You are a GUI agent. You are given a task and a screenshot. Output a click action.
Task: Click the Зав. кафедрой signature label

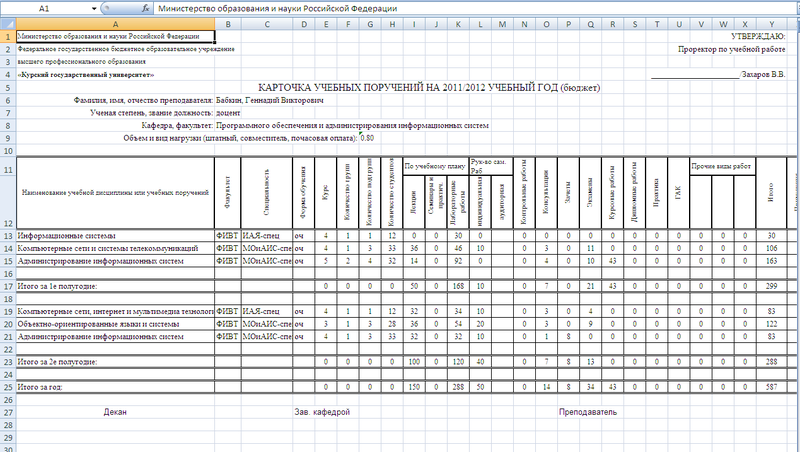coord(322,412)
